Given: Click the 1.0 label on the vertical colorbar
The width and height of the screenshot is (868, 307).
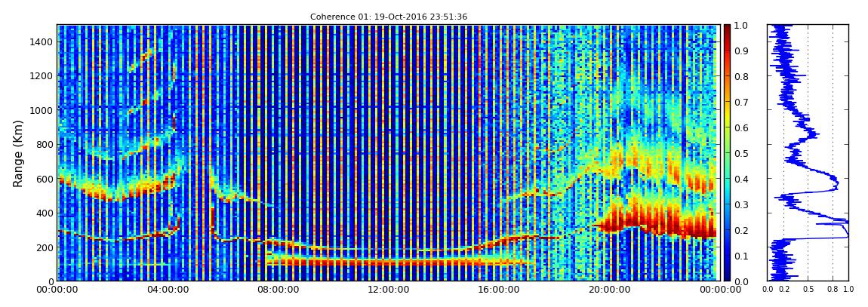Looking at the screenshot, I should (740, 26).
